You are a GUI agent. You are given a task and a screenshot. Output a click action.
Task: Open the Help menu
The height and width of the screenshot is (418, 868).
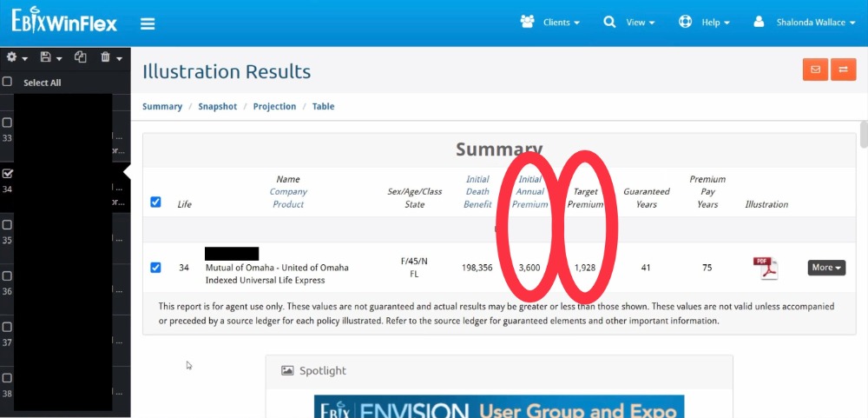point(704,23)
